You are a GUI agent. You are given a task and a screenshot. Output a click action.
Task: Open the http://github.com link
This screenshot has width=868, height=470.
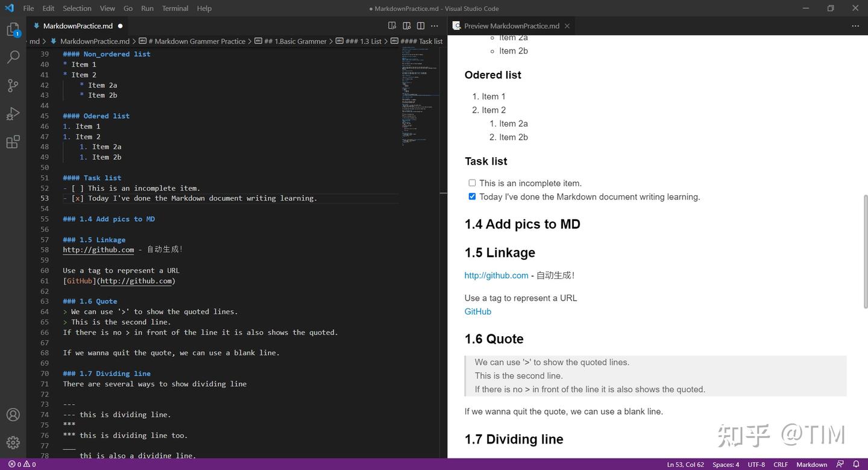coord(495,275)
